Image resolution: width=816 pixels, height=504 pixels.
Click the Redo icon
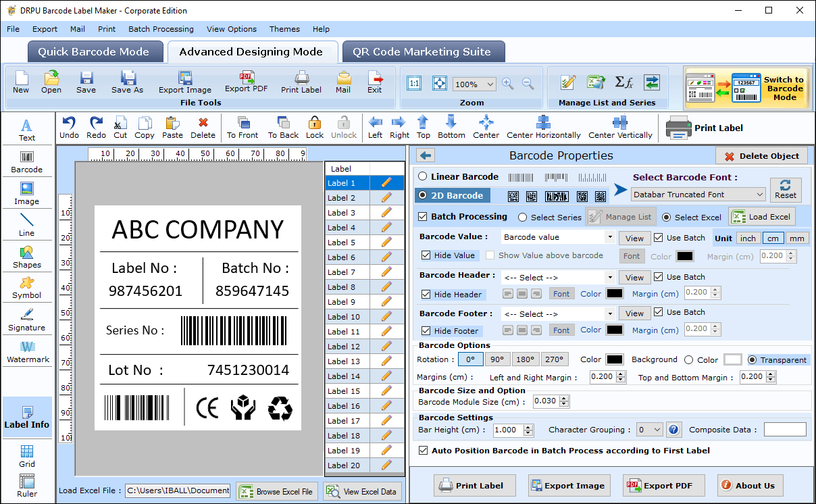tap(96, 126)
